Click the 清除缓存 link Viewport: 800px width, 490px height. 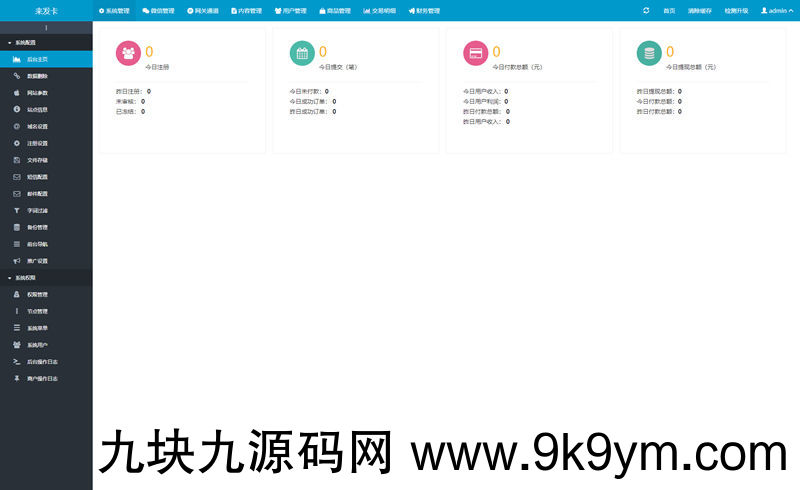click(x=700, y=10)
